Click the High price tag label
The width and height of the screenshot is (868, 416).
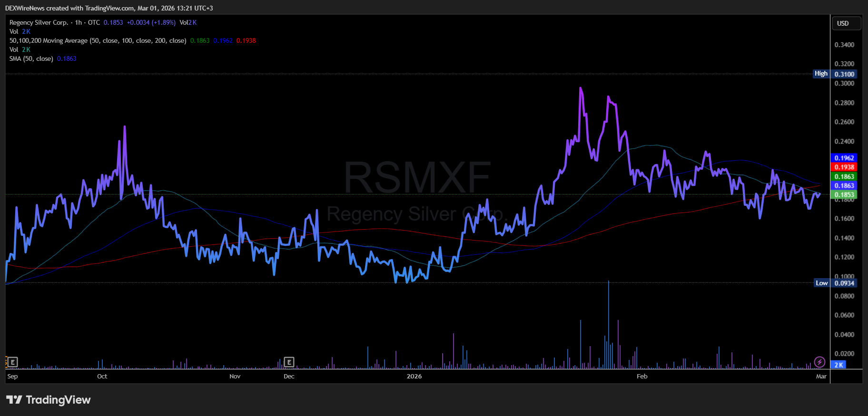pyautogui.click(x=821, y=74)
